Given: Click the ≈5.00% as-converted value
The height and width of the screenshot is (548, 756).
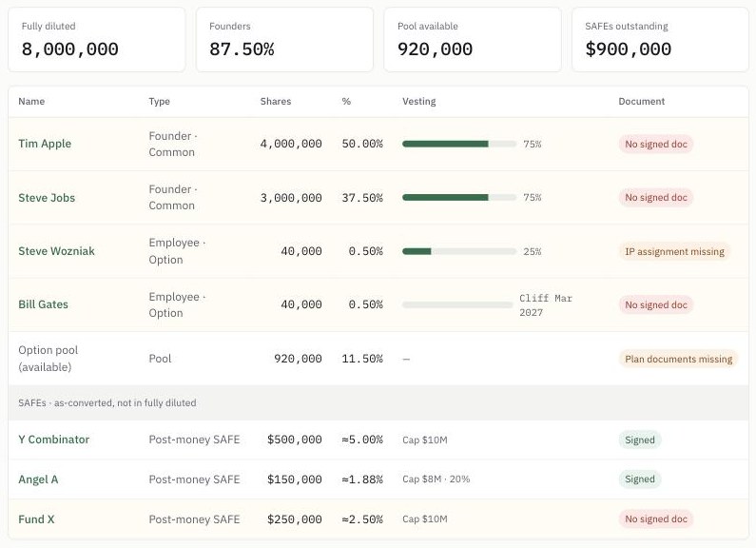Looking at the screenshot, I should click(x=362, y=440).
